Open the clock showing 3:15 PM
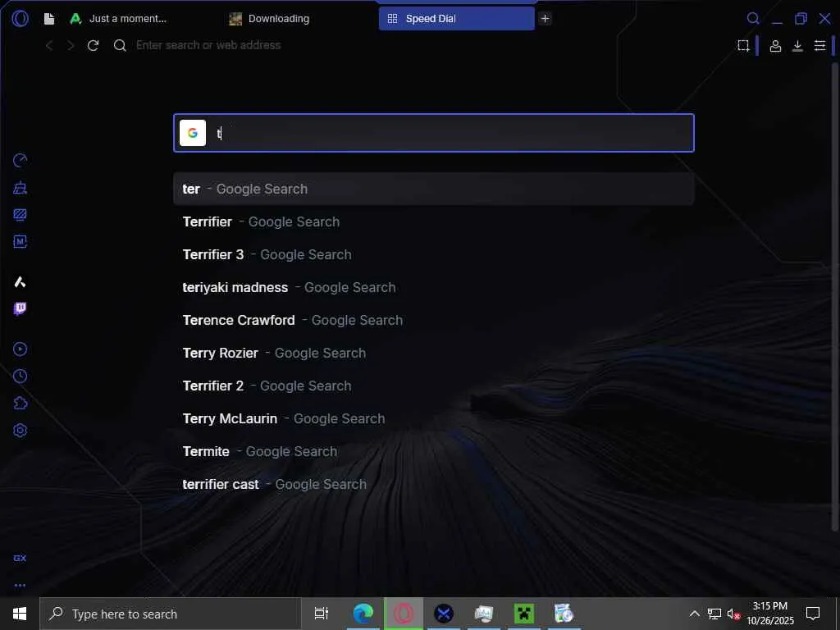This screenshot has height=630, width=840. click(770, 614)
